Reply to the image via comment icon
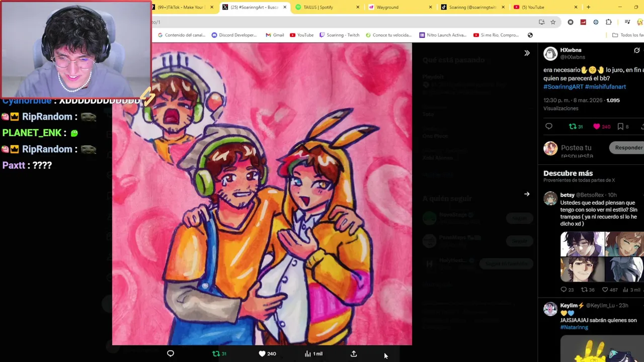Image resolution: width=644 pixels, height=362 pixels. coord(171,353)
